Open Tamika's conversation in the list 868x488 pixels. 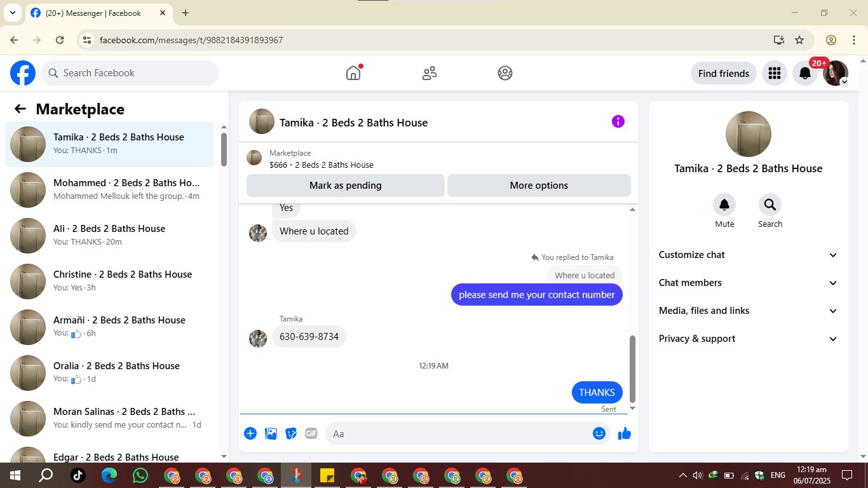pyautogui.click(x=110, y=144)
